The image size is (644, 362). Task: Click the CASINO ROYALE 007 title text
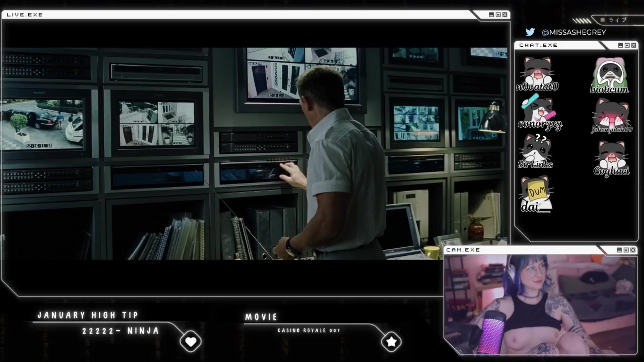click(x=309, y=330)
